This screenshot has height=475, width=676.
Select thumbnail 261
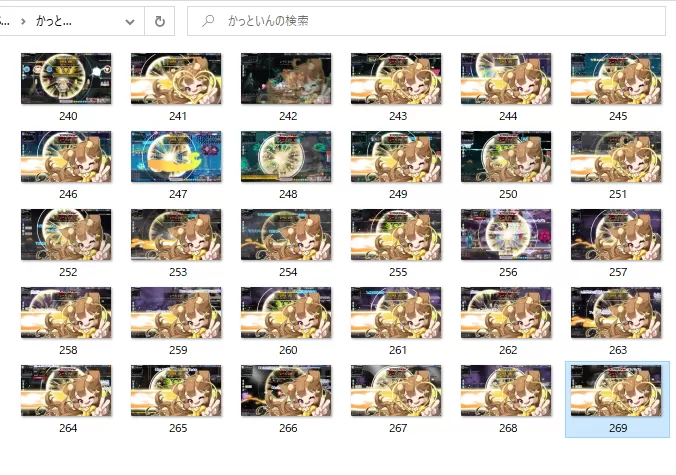pyautogui.click(x=396, y=312)
